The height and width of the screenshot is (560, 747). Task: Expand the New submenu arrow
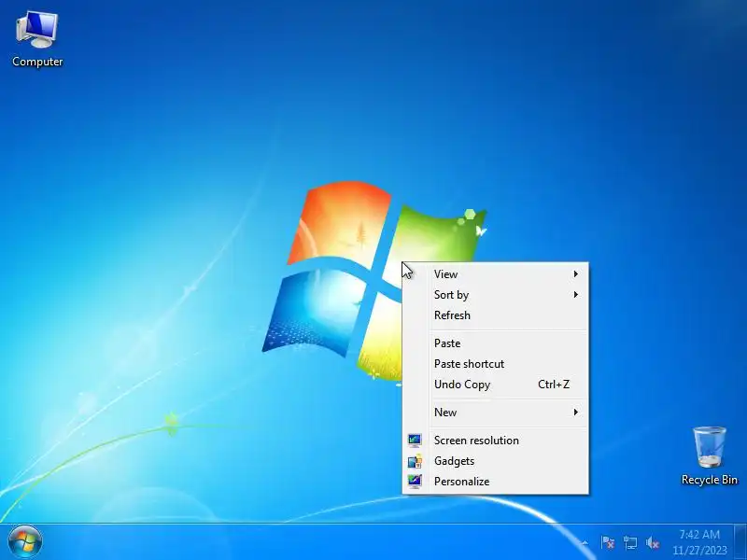[575, 412]
